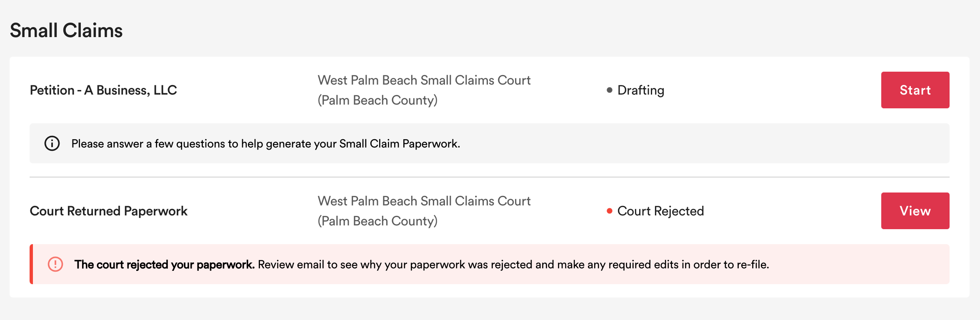Click the returned paperwork row's Palm Beach County text
Image resolution: width=980 pixels, height=320 pixels.
click(377, 221)
